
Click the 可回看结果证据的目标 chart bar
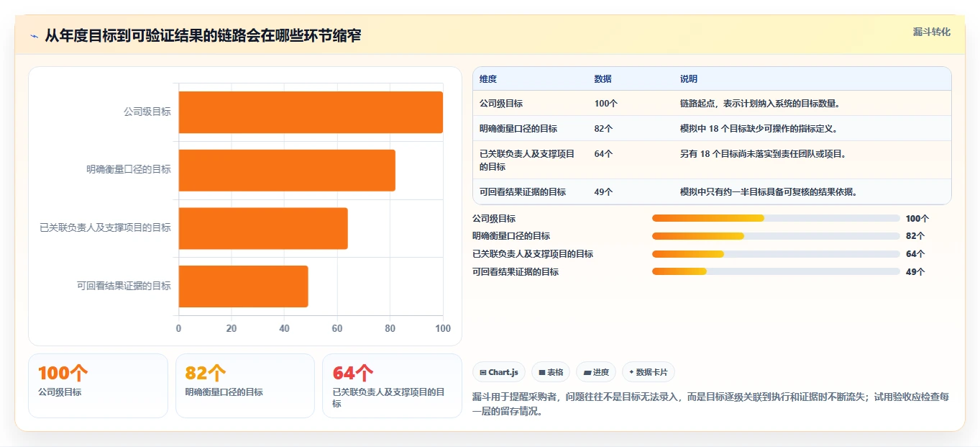tap(243, 286)
